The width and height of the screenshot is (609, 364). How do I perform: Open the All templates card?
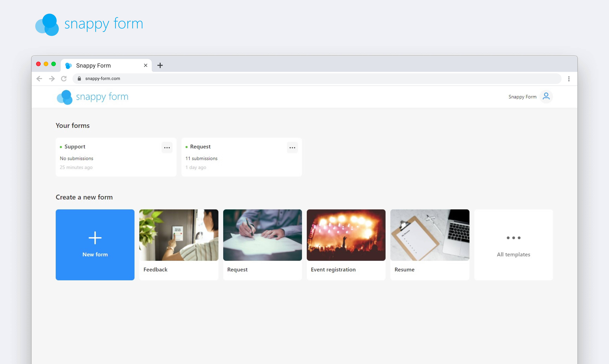[x=513, y=245]
